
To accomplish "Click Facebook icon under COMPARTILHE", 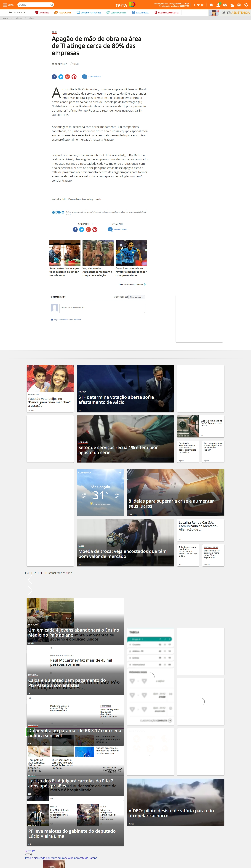I will point(75,230).
